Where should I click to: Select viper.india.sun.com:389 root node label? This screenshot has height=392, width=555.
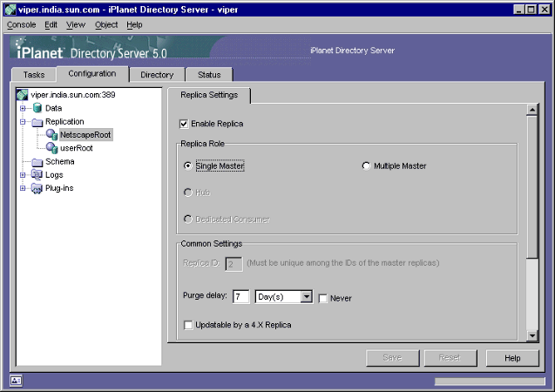(x=73, y=95)
